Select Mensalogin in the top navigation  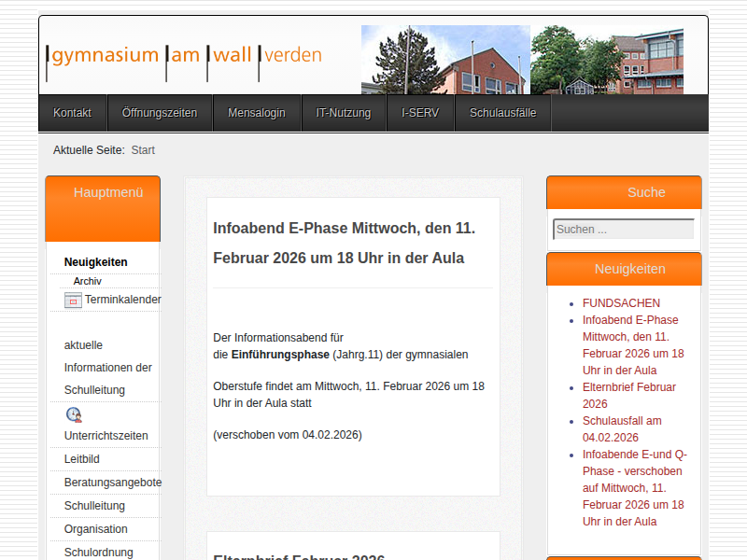[x=257, y=113]
